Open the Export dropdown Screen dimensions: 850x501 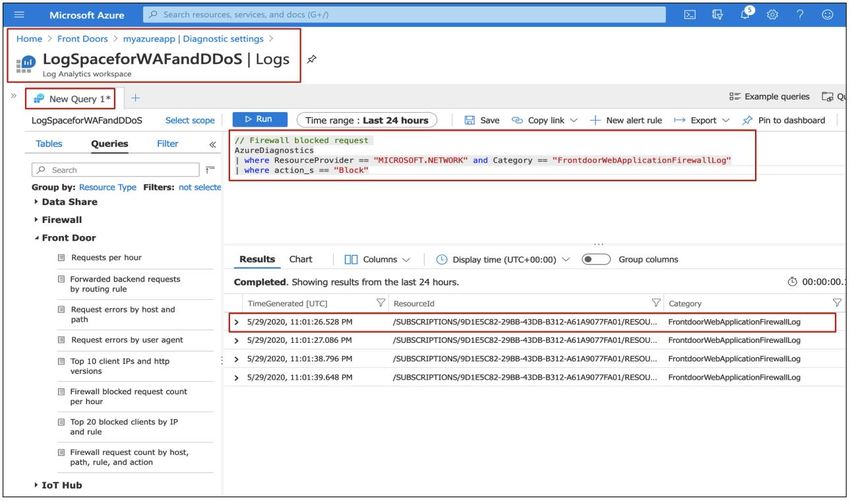coord(701,120)
